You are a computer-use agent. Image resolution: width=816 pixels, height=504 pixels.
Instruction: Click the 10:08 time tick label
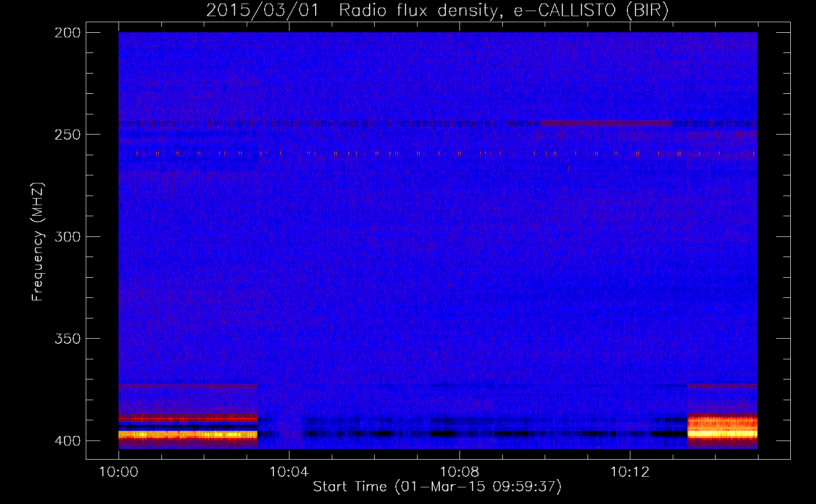pos(460,472)
